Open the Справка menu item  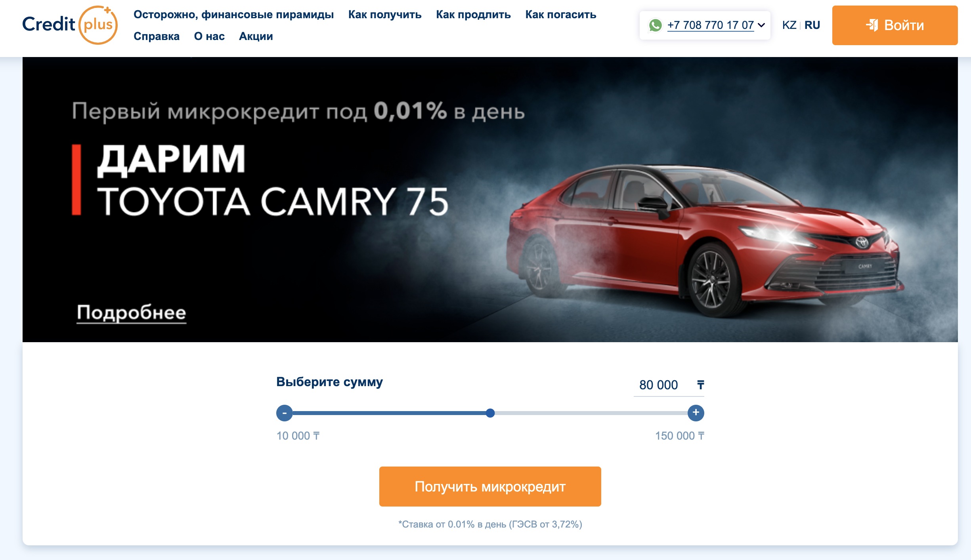[157, 36]
